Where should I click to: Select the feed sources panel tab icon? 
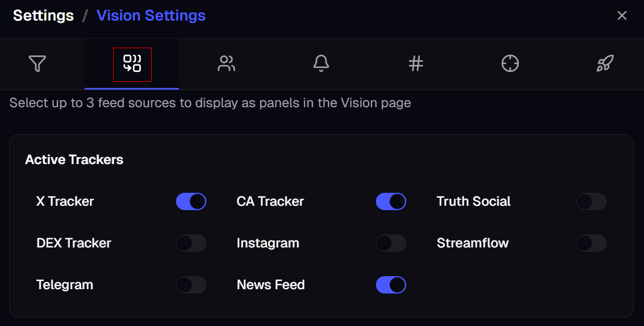tap(132, 64)
